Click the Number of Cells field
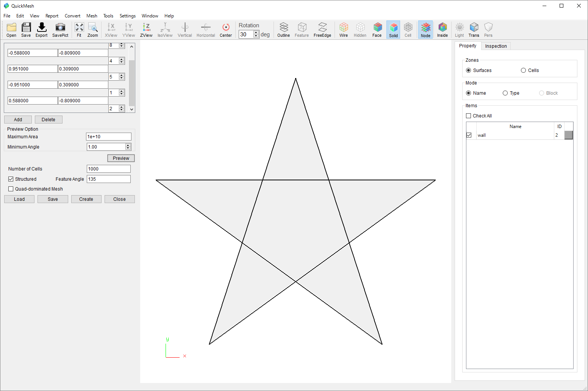The width and height of the screenshot is (588, 391). [109, 169]
